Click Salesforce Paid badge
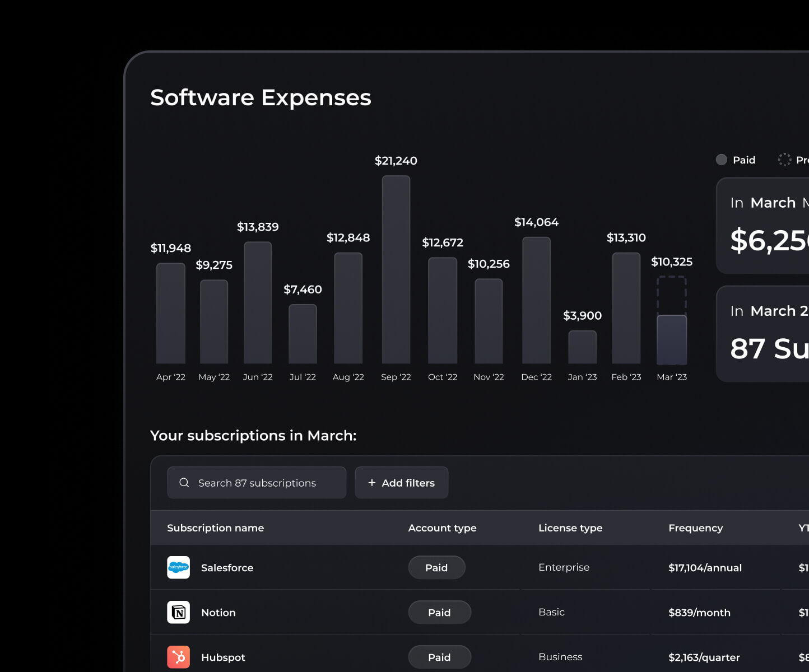 tap(436, 567)
